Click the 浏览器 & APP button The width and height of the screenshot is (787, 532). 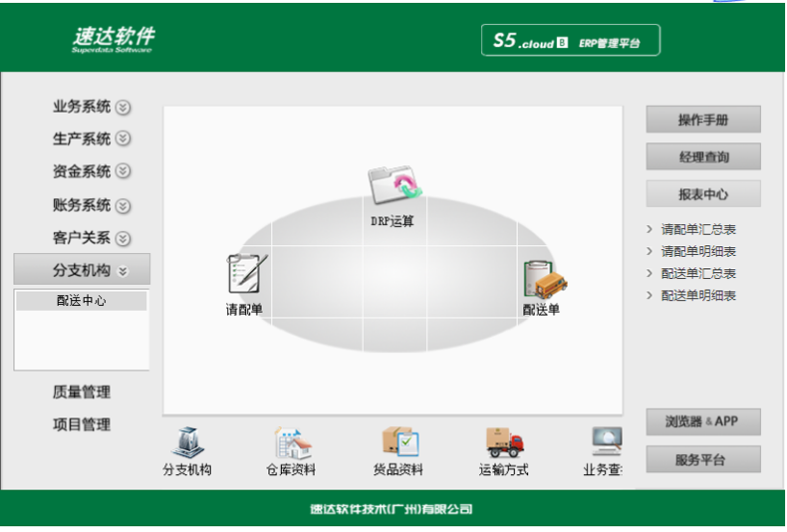tap(703, 421)
